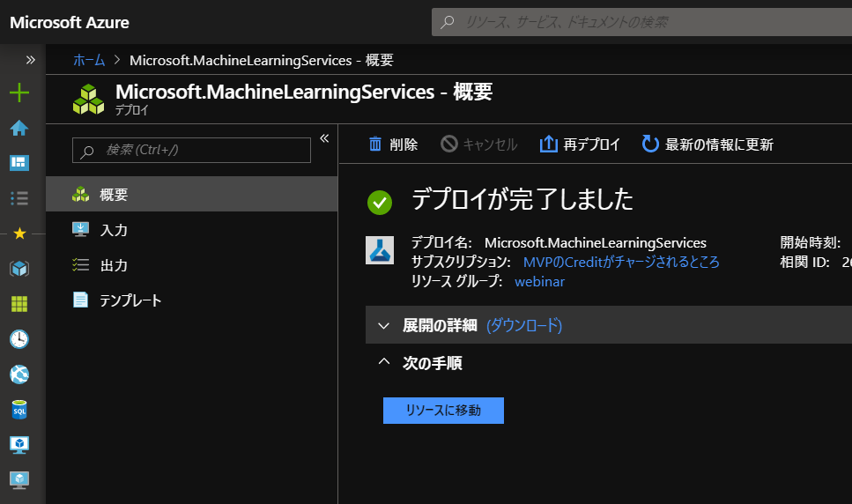Click the green plus Create resource icon
Screen dimensions: 852x504
click(19, 93)
